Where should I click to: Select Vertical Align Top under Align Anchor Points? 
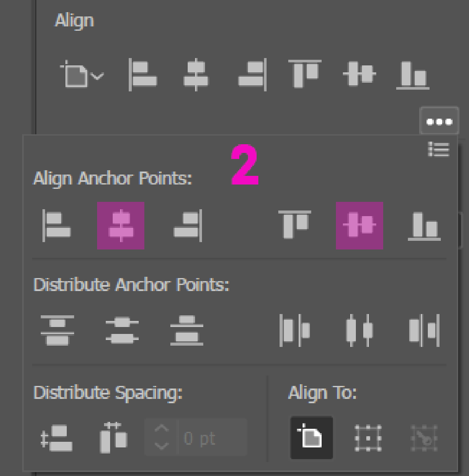tap(295, 225)
